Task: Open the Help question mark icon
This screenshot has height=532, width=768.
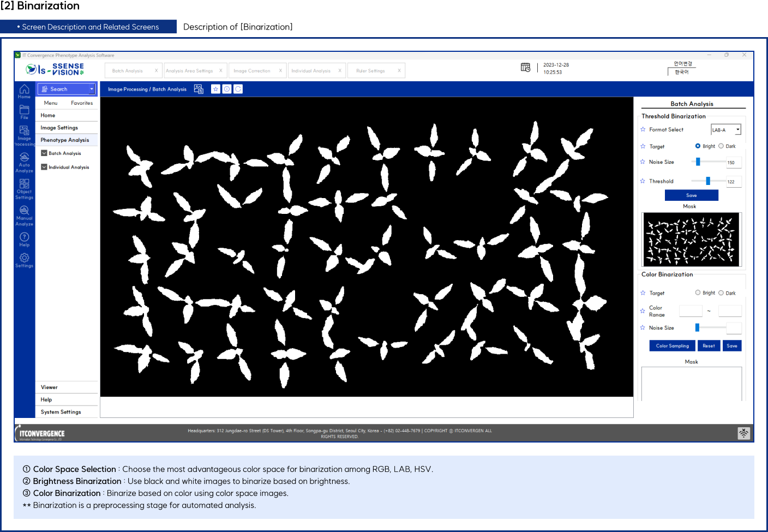Action: click(24, 238)
